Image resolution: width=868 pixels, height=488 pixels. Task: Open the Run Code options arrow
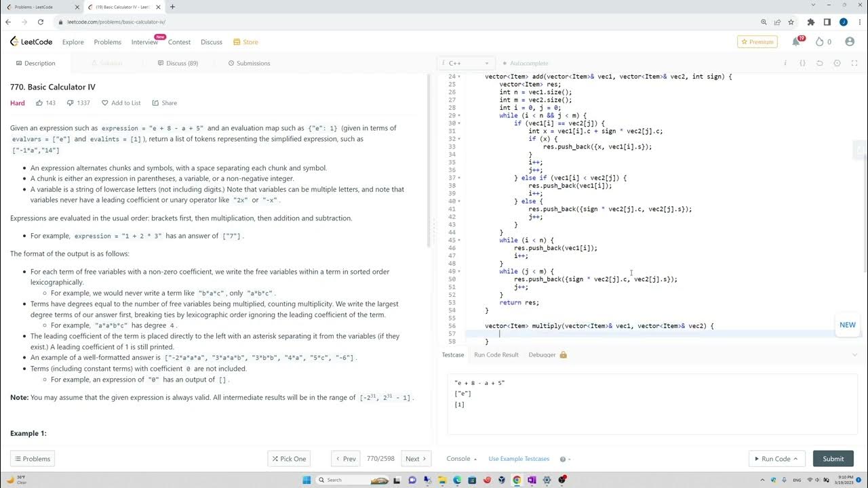[x=795, y=459]
